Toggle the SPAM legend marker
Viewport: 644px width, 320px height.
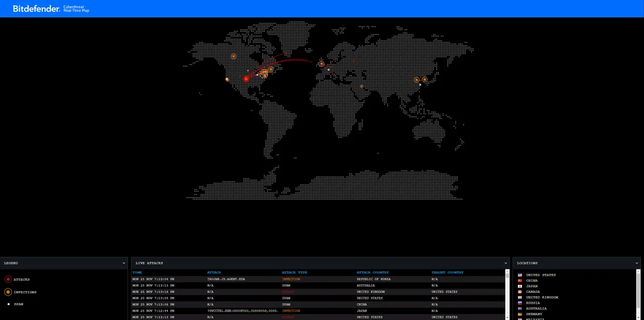point(8,304)
